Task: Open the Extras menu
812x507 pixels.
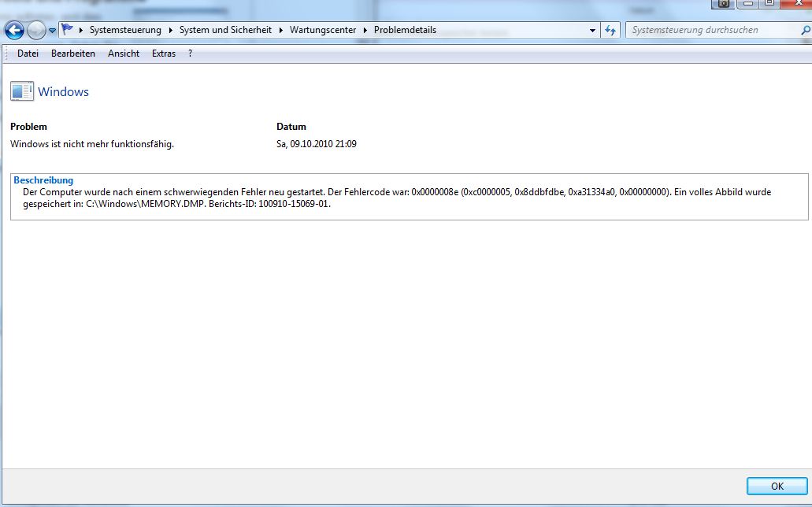Action: [164, 54]
